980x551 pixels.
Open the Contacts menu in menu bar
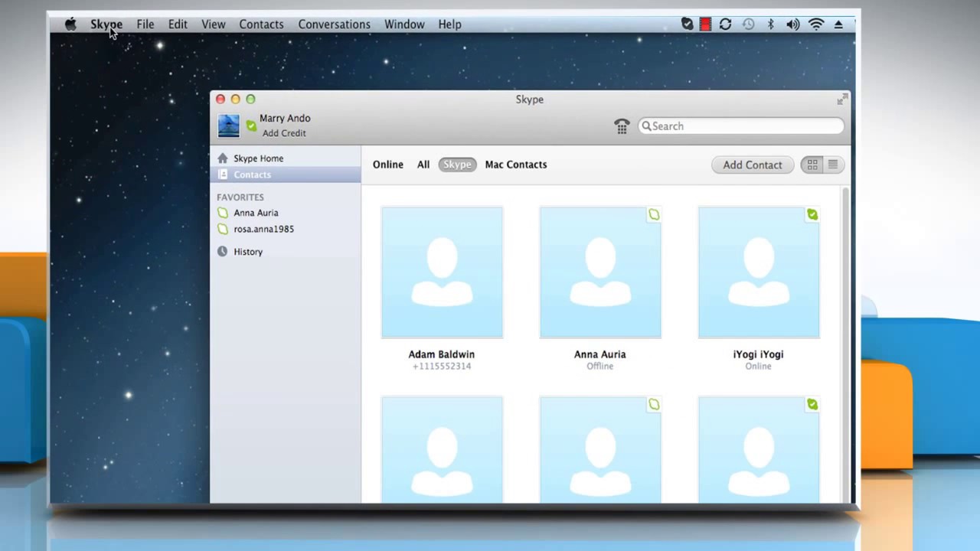point(261,24)
